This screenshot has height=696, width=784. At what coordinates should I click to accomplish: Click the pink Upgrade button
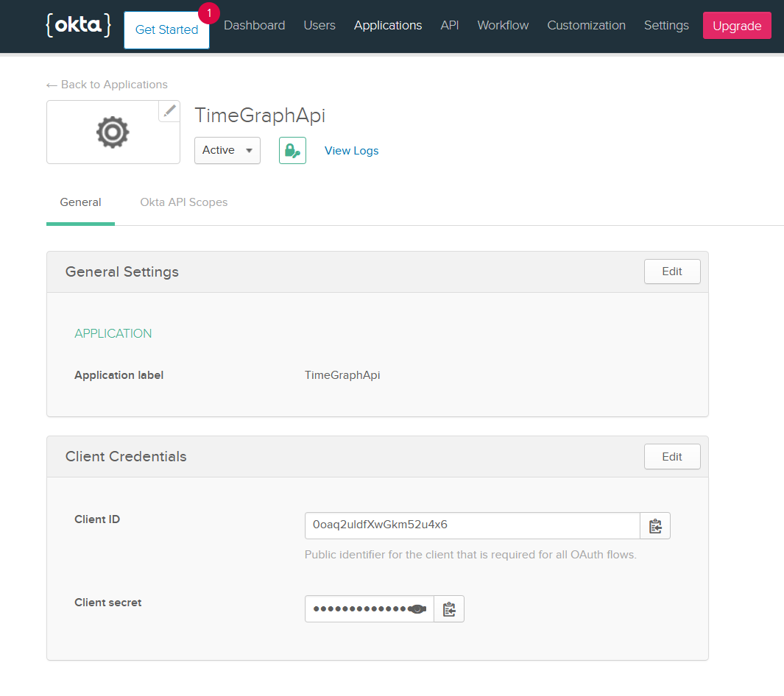coord(736,26)
